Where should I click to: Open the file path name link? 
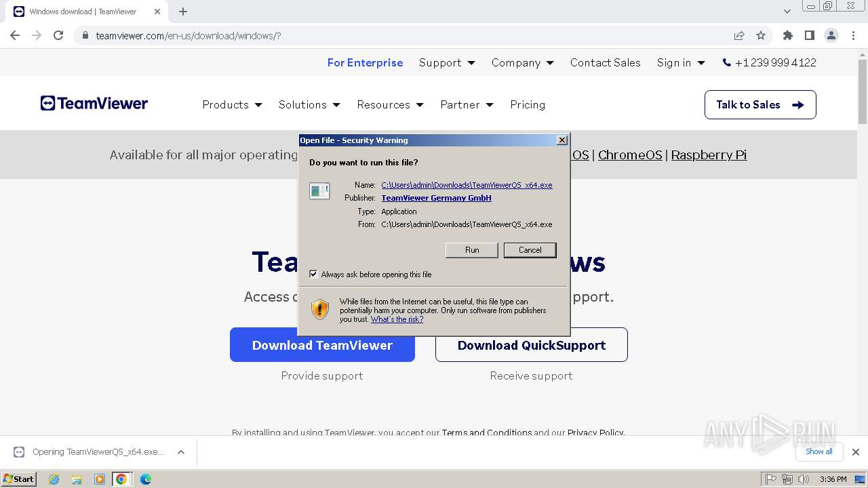(467, 185)
